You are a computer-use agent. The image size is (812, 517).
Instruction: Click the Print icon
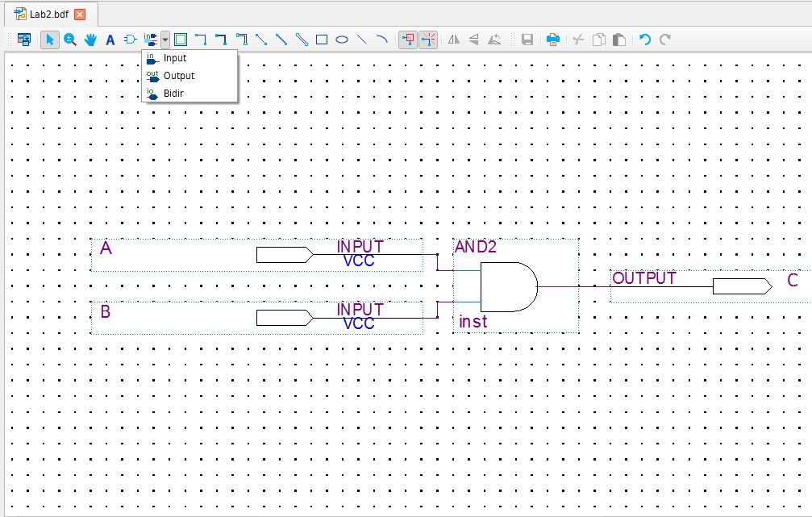click(x=553, y=40)
